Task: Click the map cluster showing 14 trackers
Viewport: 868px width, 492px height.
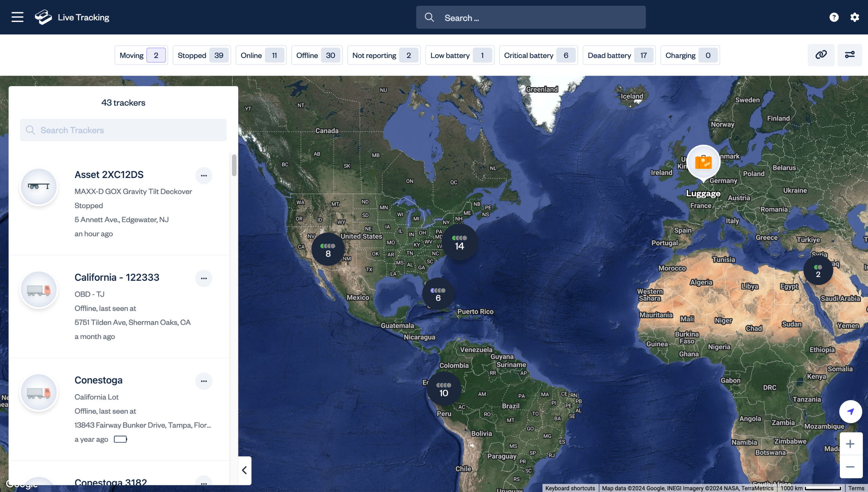Action: [x=459, y=242]
